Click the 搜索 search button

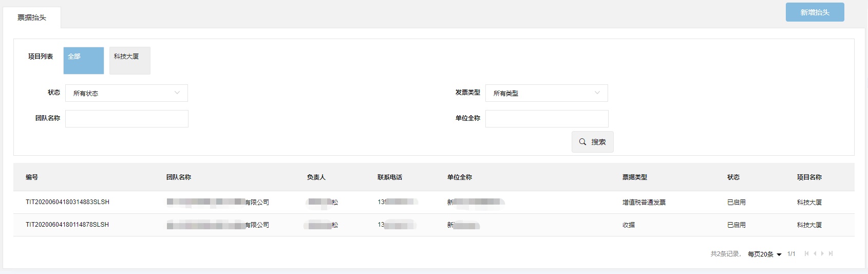pos(592,142)
